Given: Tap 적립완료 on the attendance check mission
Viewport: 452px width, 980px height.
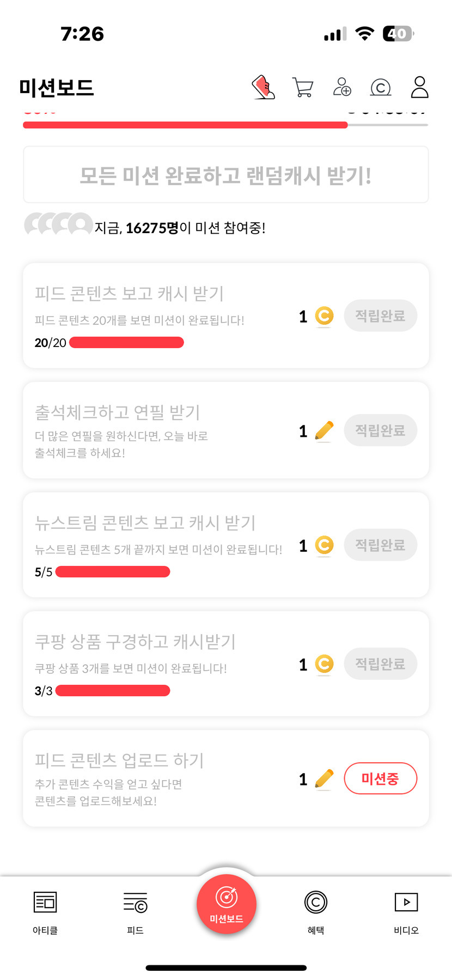Looking at the screenshot, I should [380, 431].
